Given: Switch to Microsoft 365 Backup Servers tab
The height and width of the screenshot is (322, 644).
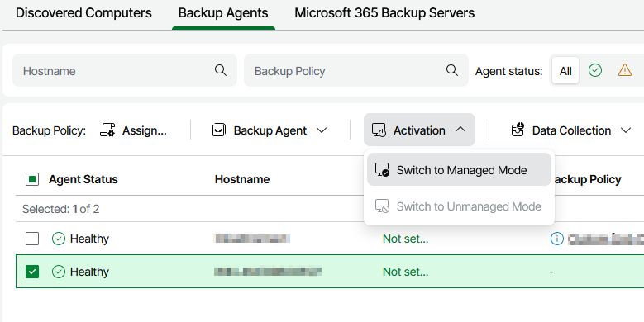Looking at the screenshot, I should pyautogui.click(x=384, y=12).
